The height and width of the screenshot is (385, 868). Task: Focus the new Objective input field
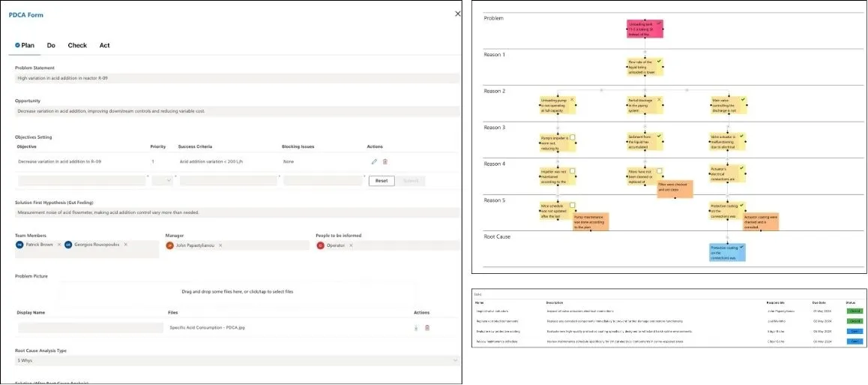pos(82,181)
